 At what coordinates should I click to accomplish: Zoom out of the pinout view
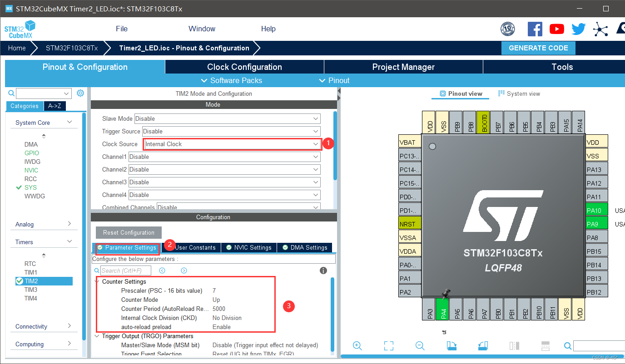click(x=420, y=346)
